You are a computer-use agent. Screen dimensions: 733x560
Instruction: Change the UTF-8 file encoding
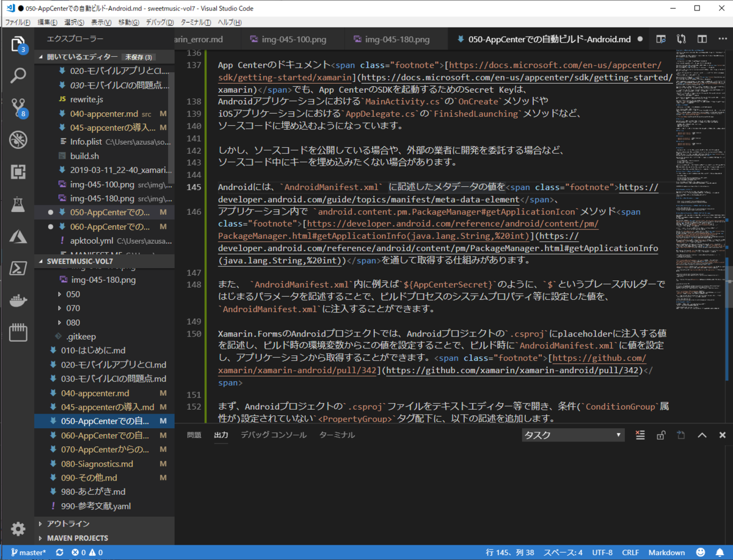click(602, 553)
